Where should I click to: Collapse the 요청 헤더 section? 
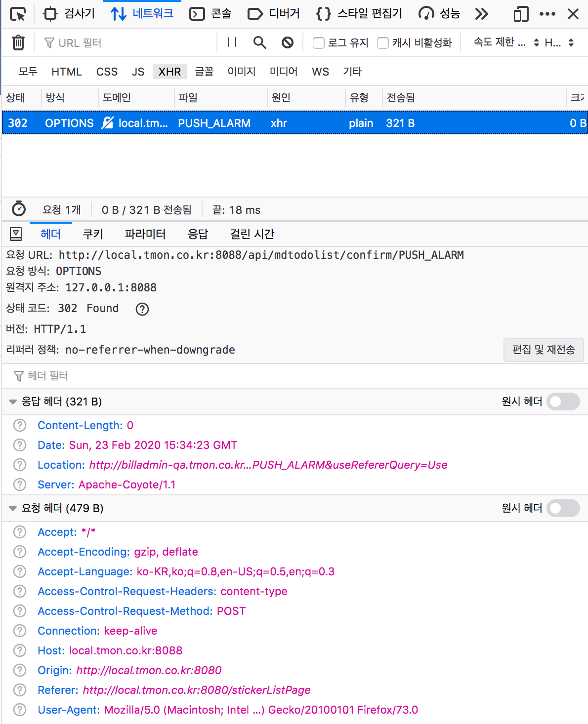pyautogui.click(x=13, y=508)
